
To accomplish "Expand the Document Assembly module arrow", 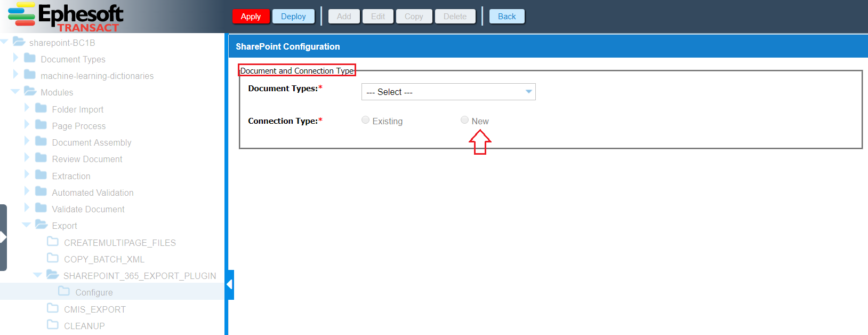I will click(x=27, y=141).
